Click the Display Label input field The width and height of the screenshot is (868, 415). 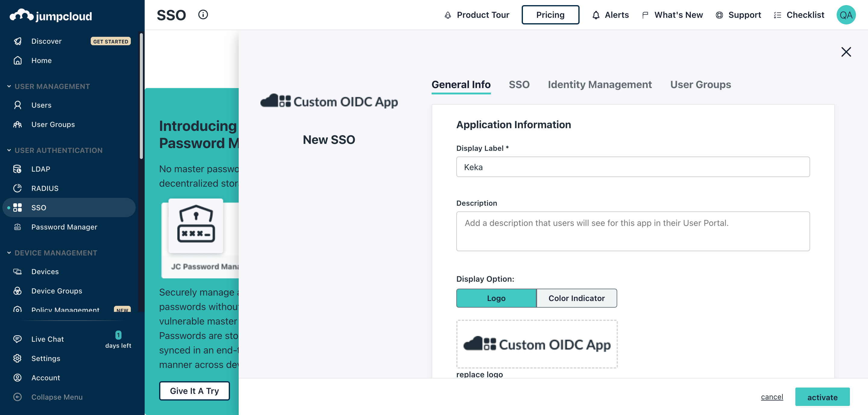633,167
